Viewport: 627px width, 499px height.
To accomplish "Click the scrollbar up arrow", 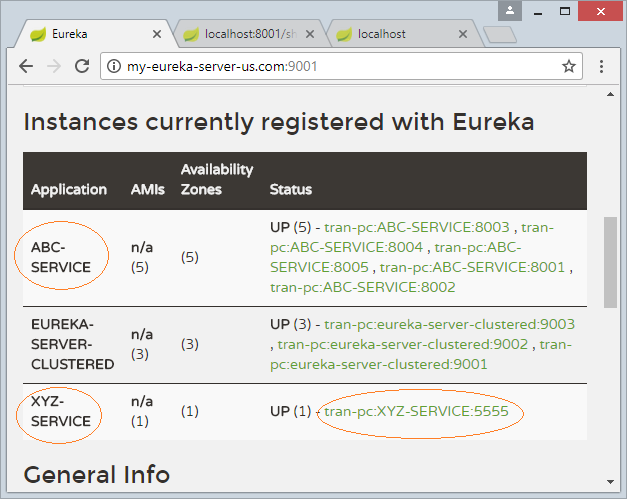I will (x=610, y=94).
